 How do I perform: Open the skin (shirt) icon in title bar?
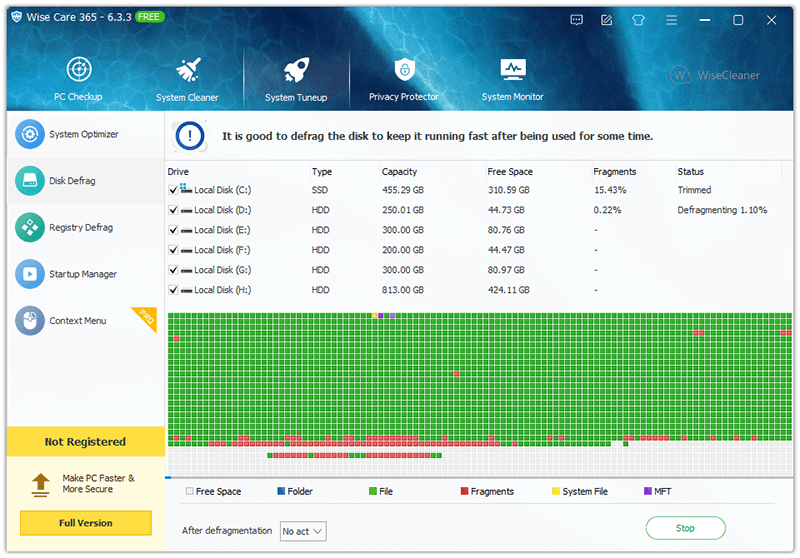click(x=638, y=20)
